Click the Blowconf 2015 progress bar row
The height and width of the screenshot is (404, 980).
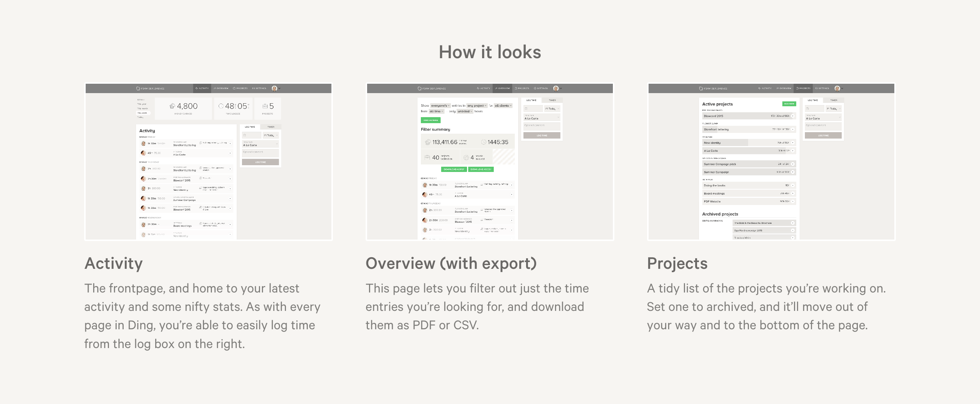point(749,116)
